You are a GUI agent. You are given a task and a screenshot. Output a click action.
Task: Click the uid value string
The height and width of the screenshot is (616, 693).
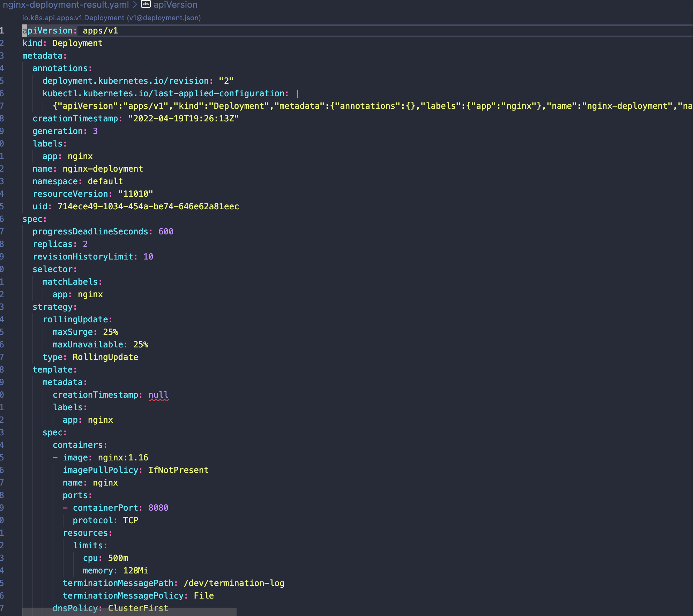point(148,206)
